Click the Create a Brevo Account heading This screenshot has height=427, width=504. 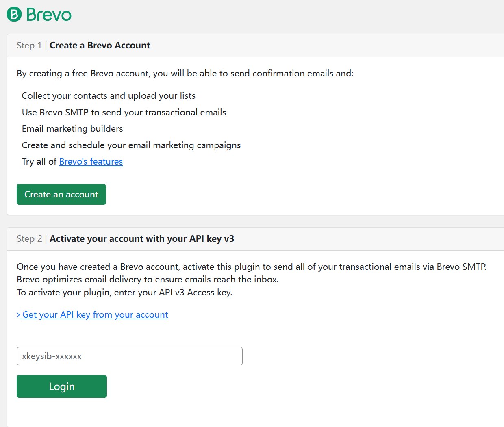100,46
